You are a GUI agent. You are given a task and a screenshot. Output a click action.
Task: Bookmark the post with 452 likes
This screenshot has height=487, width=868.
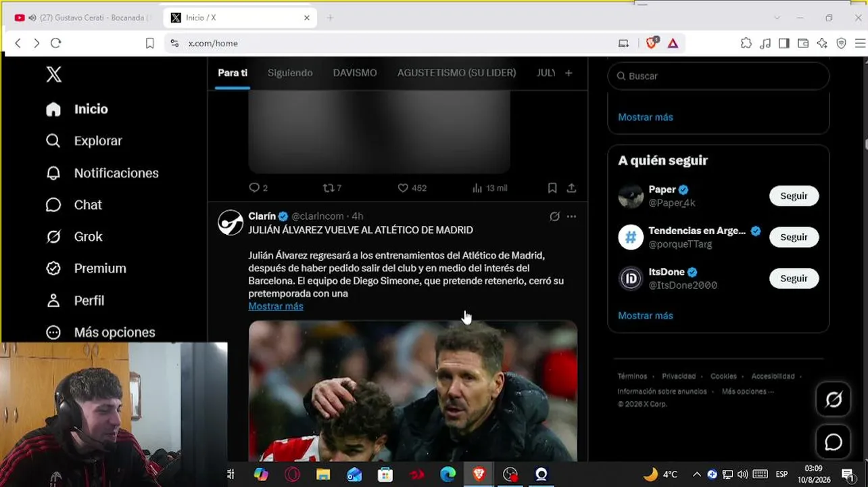click(x=552, y=188)
